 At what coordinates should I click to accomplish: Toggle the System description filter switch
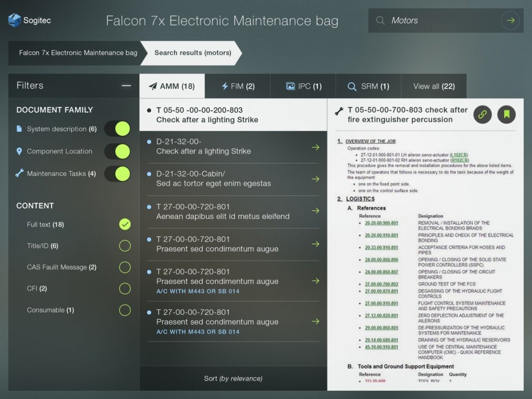[x=117, y=129]
